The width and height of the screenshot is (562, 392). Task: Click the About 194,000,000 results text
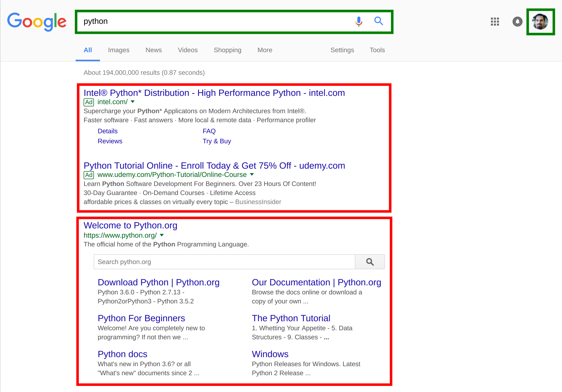coord(144,73)
